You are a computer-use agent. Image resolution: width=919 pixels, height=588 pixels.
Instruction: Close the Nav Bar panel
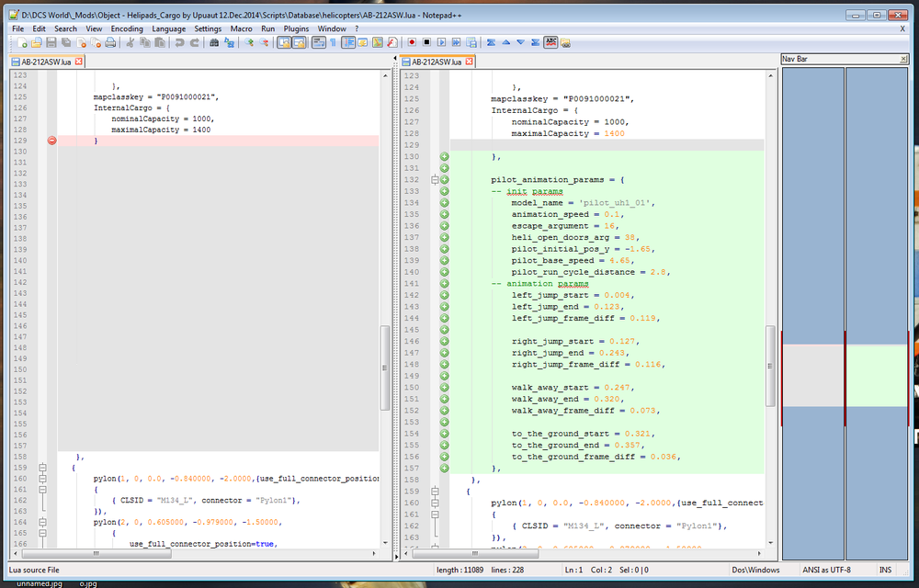click(x=902, y=59)
